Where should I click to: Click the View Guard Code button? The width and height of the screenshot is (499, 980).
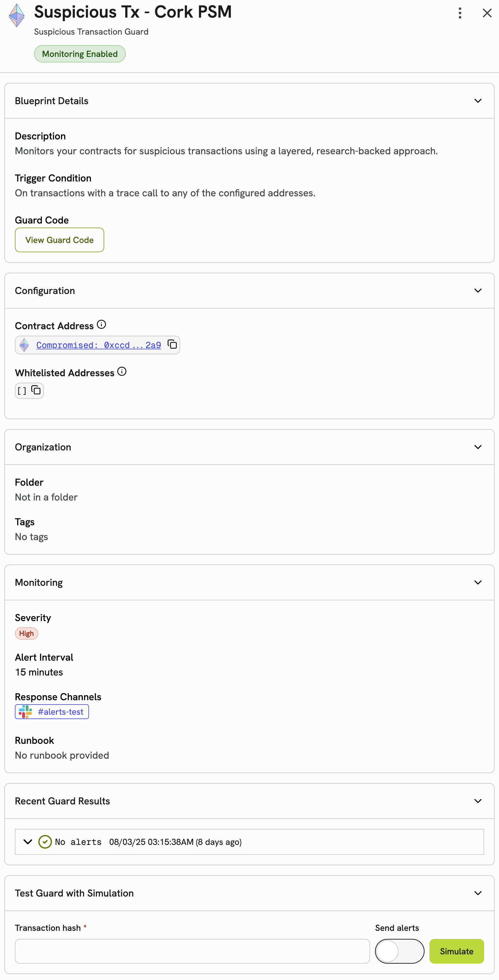tap(59, 240)
